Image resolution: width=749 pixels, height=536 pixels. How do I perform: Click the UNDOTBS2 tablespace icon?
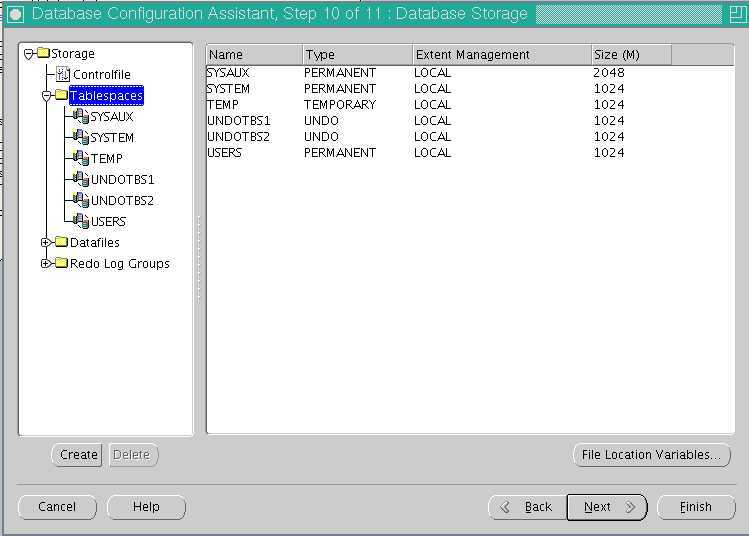coord(81,200)
